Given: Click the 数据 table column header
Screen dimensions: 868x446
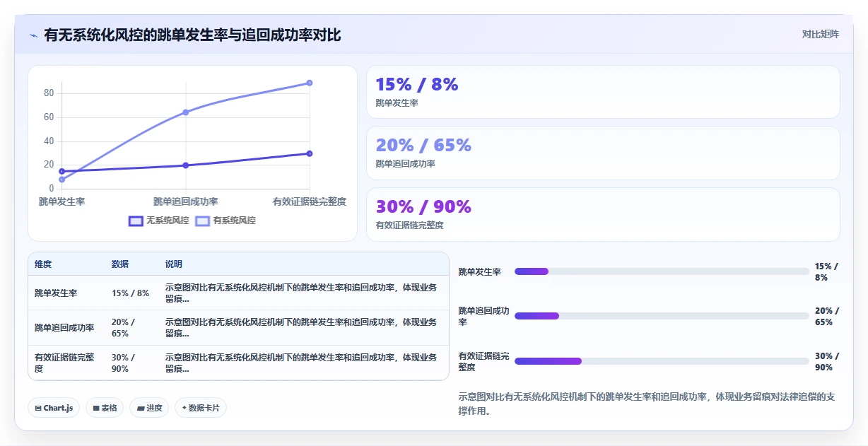Looking at the screenshot, I should coord(120,264).
